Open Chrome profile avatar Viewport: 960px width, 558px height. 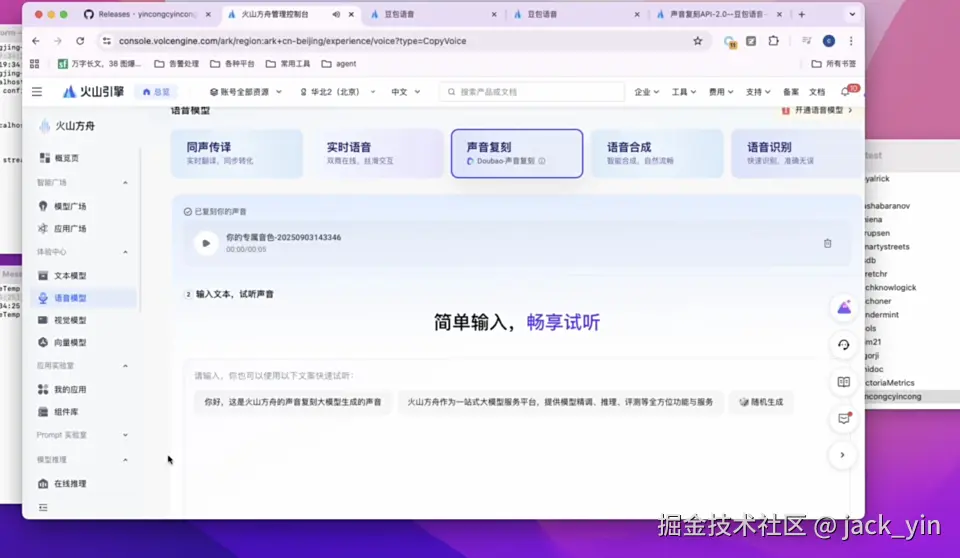click(x=828, y=41)
